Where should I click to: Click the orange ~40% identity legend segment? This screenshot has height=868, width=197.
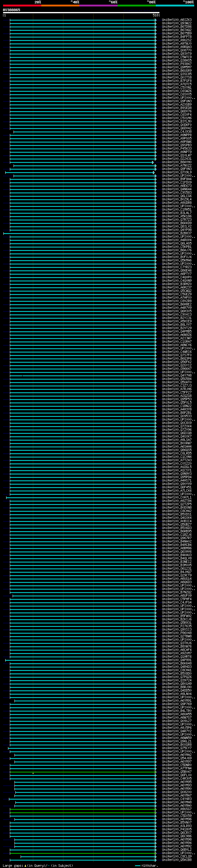click(60, 6)
